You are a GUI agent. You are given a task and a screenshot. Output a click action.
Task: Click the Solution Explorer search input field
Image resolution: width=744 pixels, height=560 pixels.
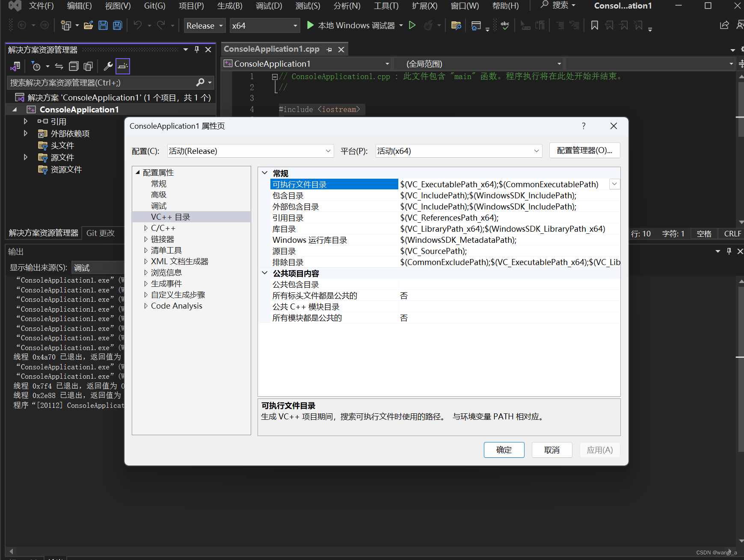pos(101,83)
